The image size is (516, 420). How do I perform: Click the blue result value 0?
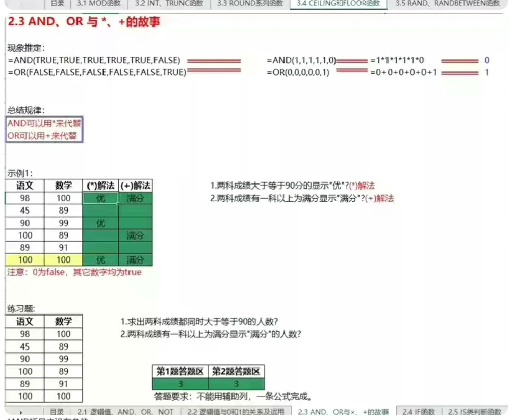(x=487, y=60)
